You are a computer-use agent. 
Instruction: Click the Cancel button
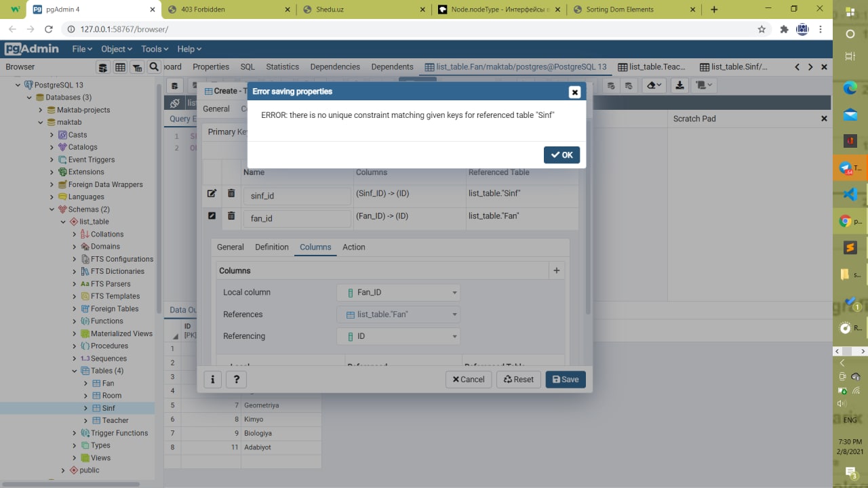pos(469,380)
